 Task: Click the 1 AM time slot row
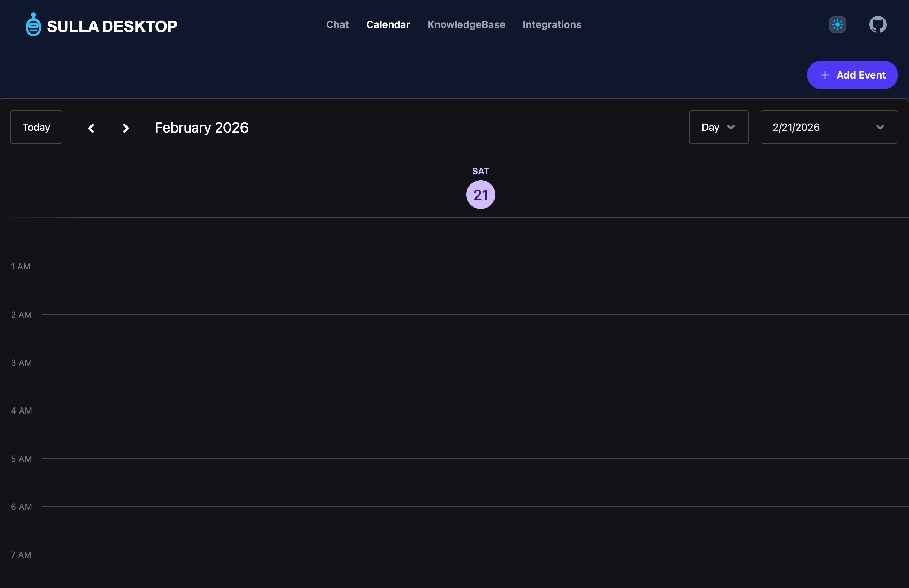[x=480, y=290]
